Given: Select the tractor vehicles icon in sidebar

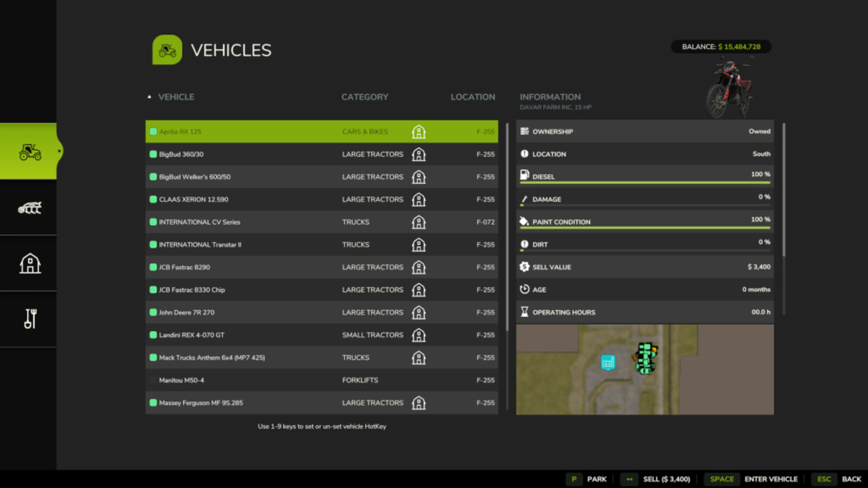Looking at the screenshot, I should point(31,152).
